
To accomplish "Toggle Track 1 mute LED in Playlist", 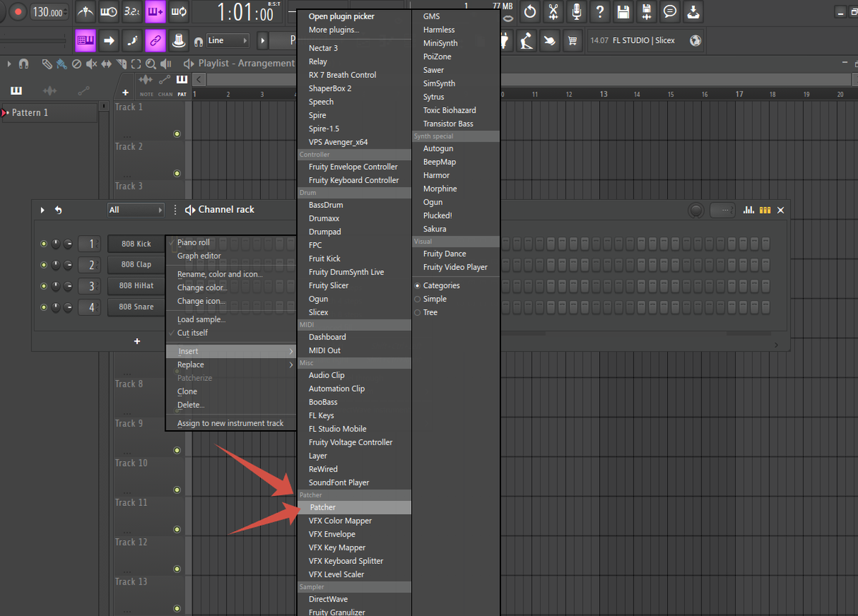I will (177, 134).
